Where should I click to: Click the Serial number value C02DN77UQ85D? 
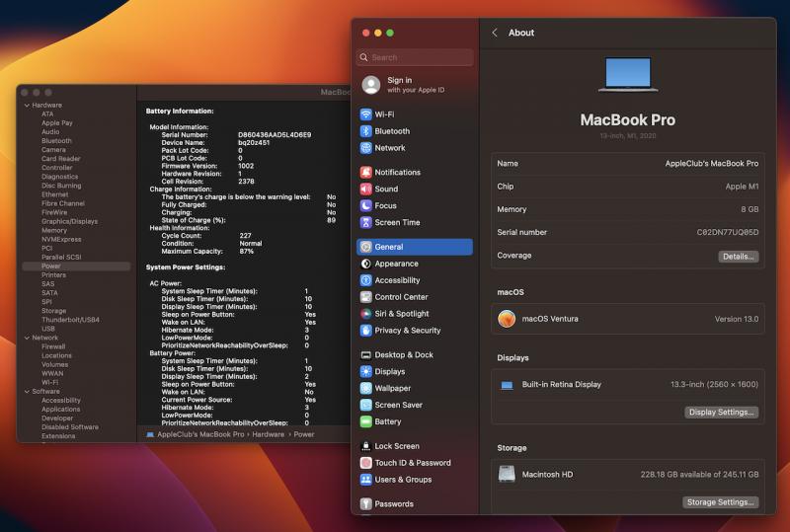coord(727,232)
